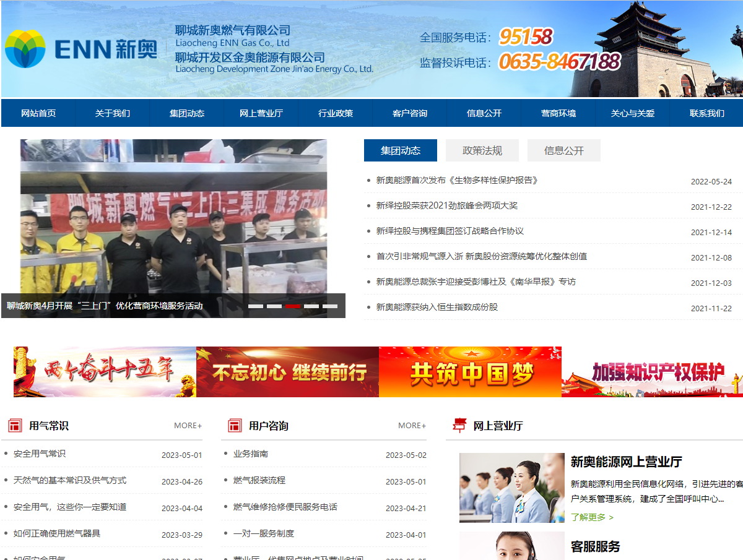Open the 关于我们 menu item

point(112,113)
